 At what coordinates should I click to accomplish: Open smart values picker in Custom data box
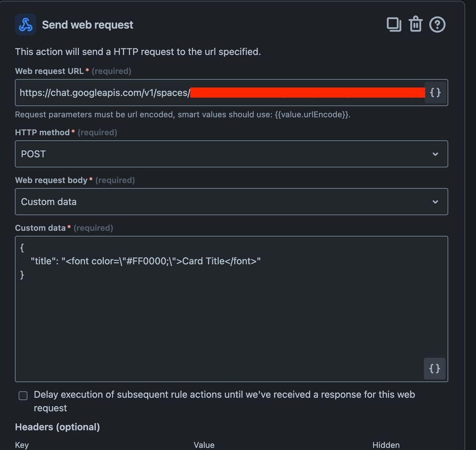coord(435,368)
